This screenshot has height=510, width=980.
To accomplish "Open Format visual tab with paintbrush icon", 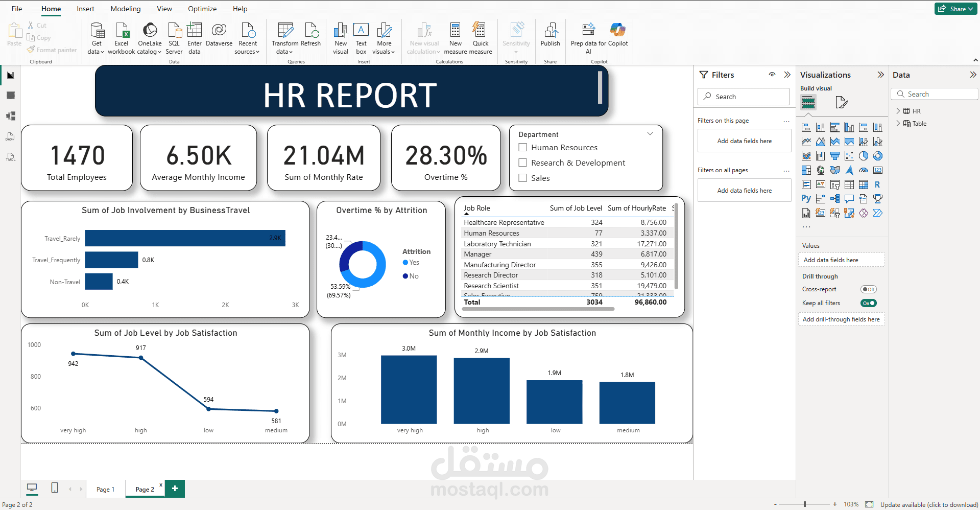I will pyautogui.click(x=842, y=103).
